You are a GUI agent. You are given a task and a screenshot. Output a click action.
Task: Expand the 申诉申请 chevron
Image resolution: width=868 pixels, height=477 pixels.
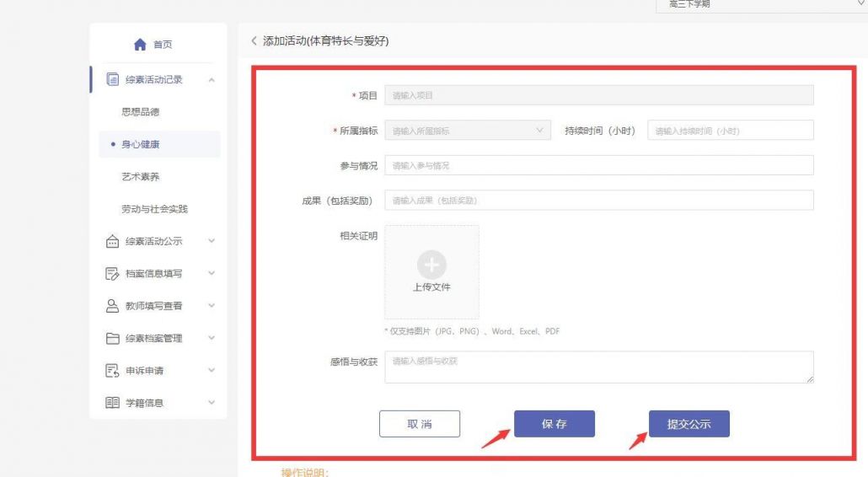(212, 370)
